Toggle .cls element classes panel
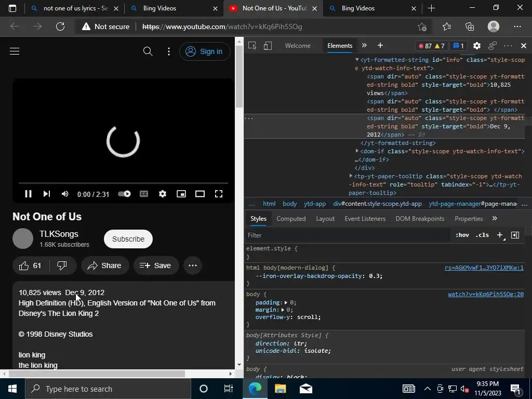The image size is (532, 399). pos(482,235)
